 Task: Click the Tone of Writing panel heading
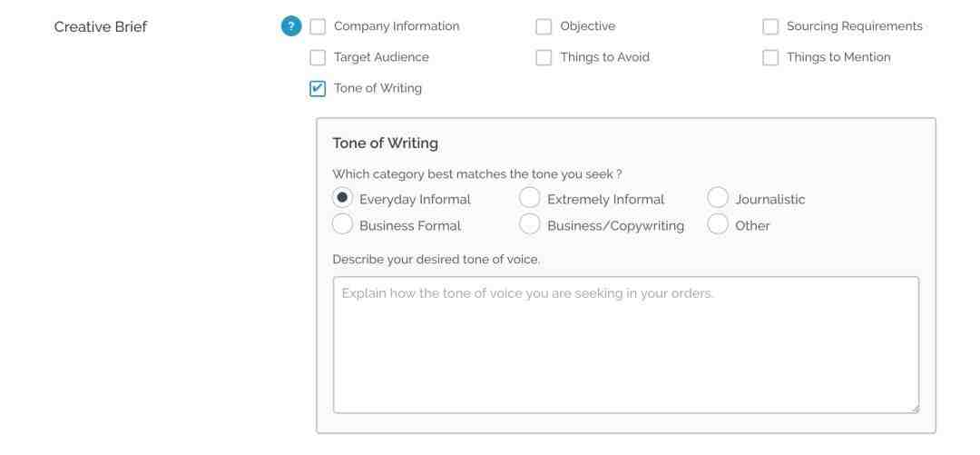click(x=385, y=143)
